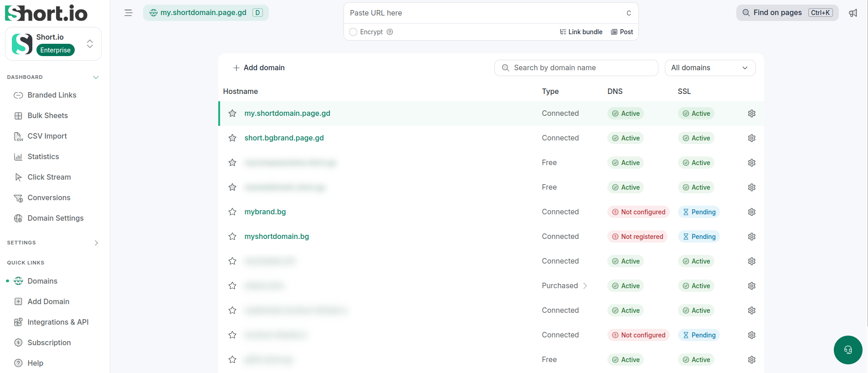This screenshot has width=868, height=373.
Task: Open settings gear for mybrand.bg
Action: (752, 212)
